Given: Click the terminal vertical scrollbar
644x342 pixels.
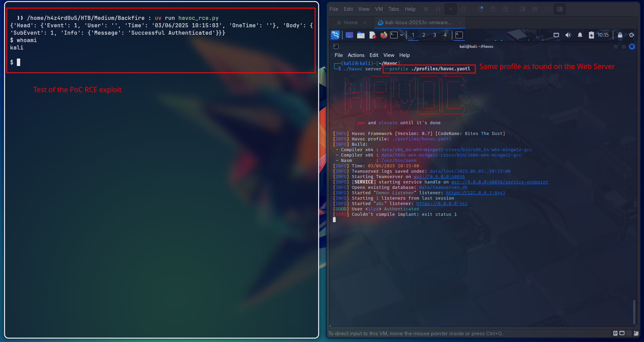Looking at the screenshot, I should point(634,312).
